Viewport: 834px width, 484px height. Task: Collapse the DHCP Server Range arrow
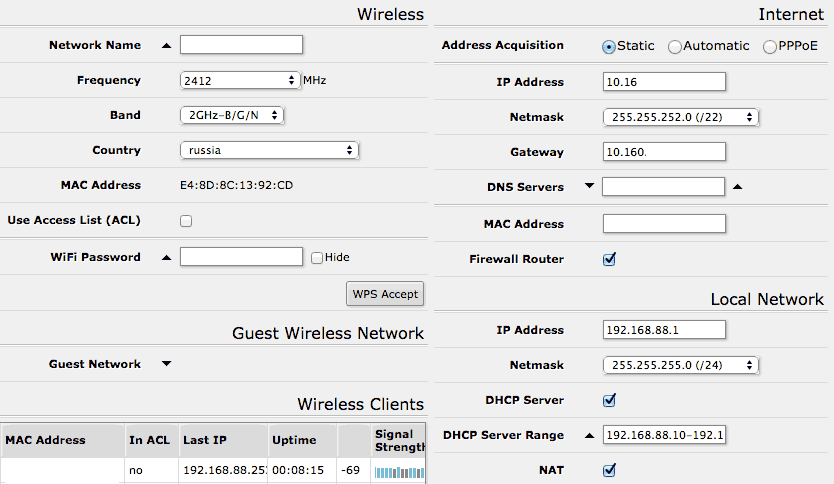(589, 435)
